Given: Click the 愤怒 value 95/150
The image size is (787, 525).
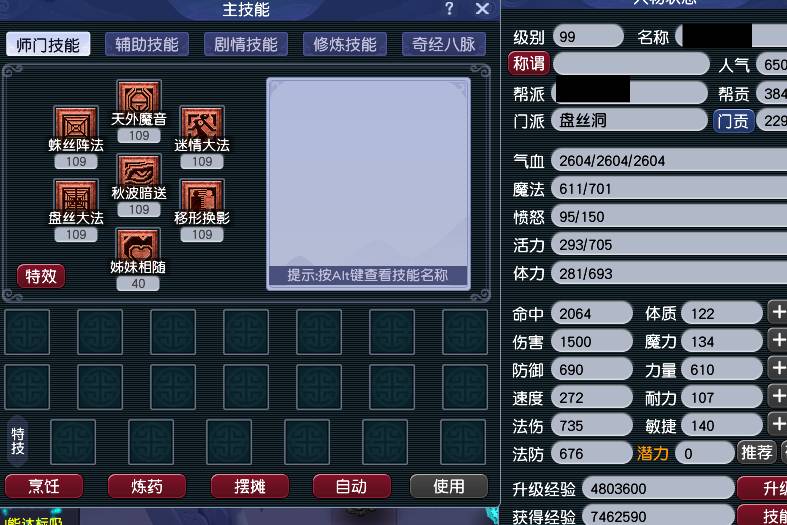Looking at the screenshot, I should [669, 217].
